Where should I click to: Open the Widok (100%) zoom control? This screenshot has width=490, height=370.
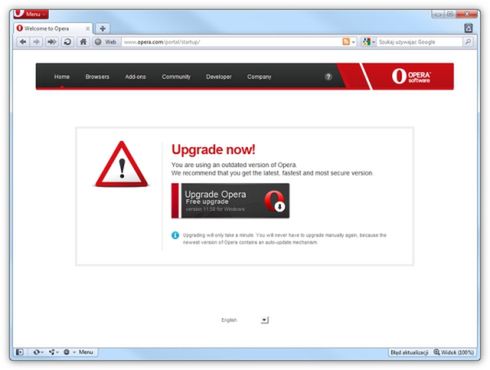coord(454,352)
